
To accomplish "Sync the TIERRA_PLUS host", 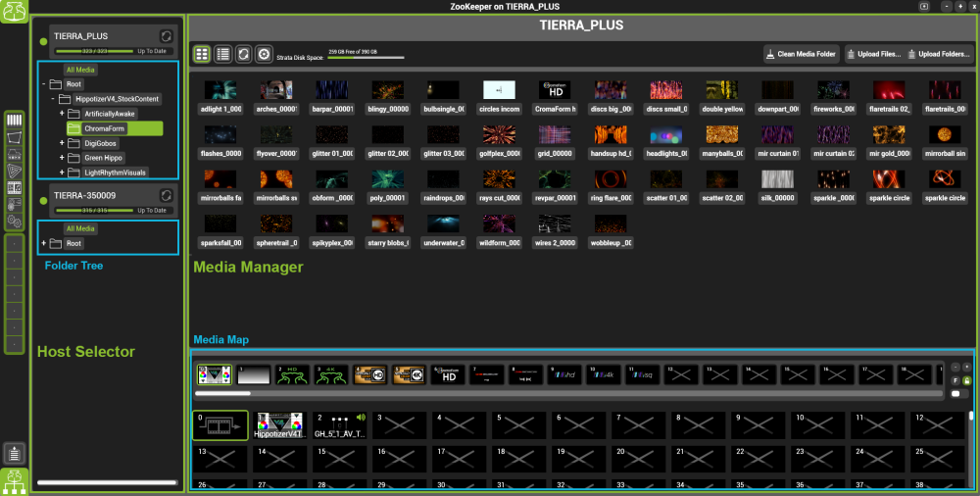I will 166,35.
